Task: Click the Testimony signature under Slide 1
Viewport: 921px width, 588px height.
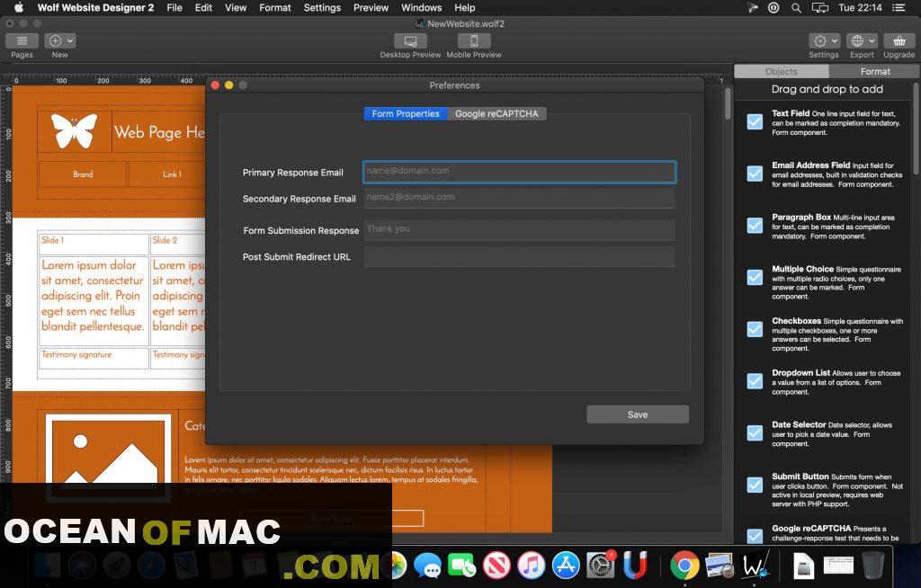Action: tap(76, 355)
